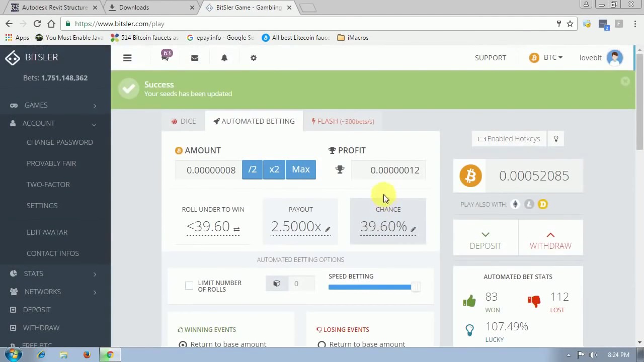Click the large orange Bitcoin balance icon
The width and height of the screenshot is (644, 362).
470,176
